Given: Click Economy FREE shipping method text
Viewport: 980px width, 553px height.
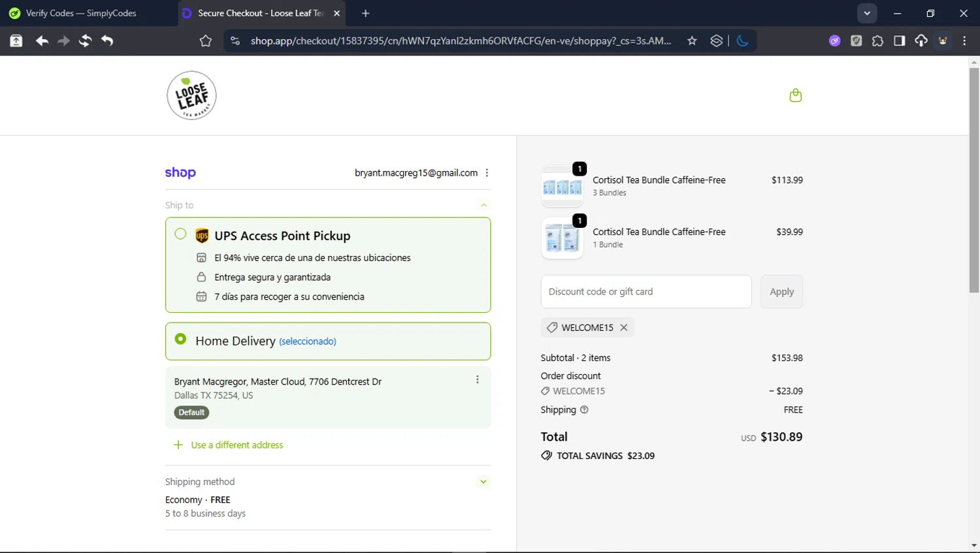Looking at the screenshot, I should (197, 500).
